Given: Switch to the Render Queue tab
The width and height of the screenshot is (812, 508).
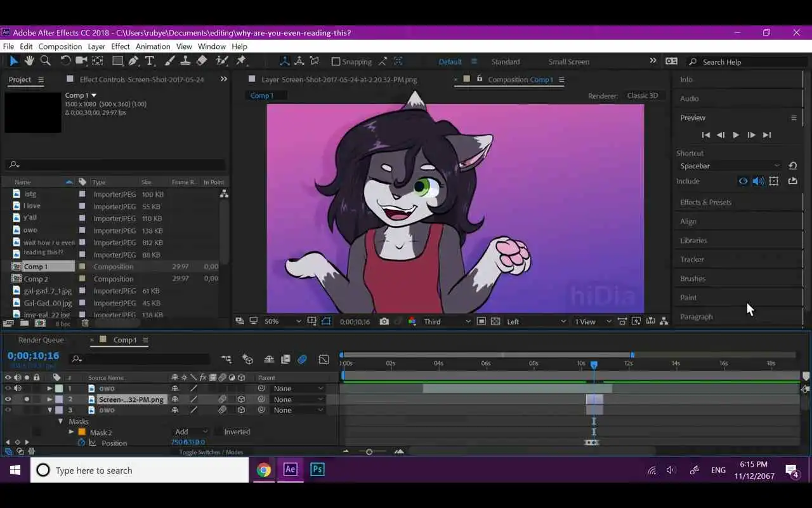Looking at the screenshot, I should click(41, 340).
